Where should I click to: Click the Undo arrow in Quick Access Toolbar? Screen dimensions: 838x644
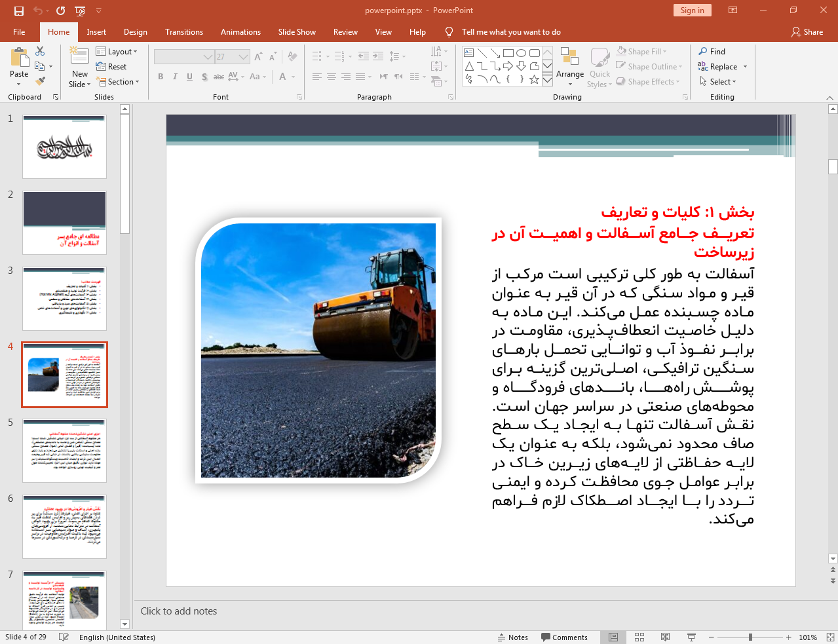coord(38,10)
